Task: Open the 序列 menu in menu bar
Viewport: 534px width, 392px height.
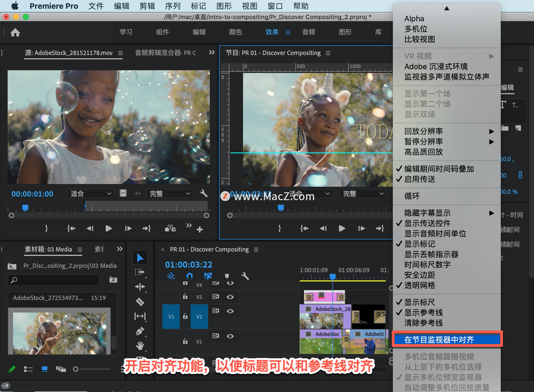Action: coord(173,6)
